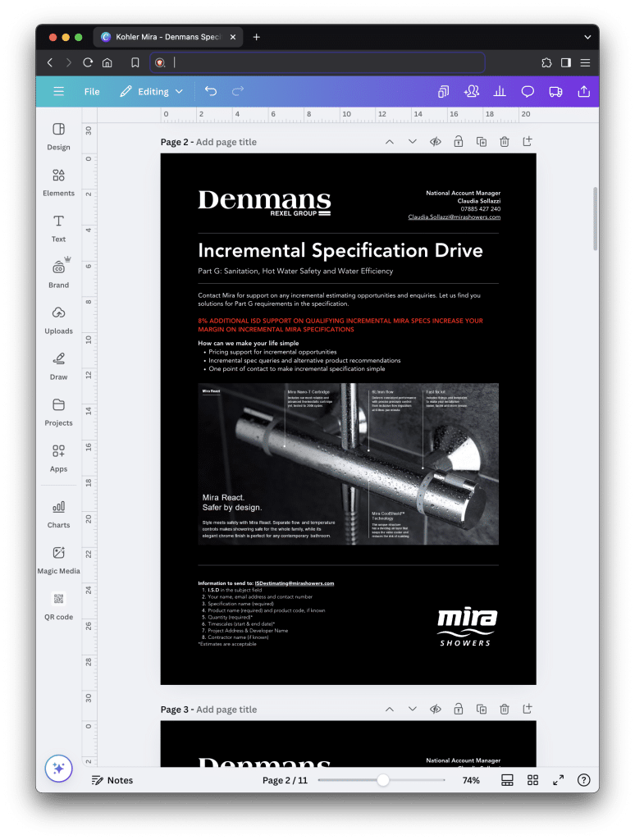Duplicate Page 3 using copy icon
This screenshot has width=635, height=840.
tap(482, 710)
